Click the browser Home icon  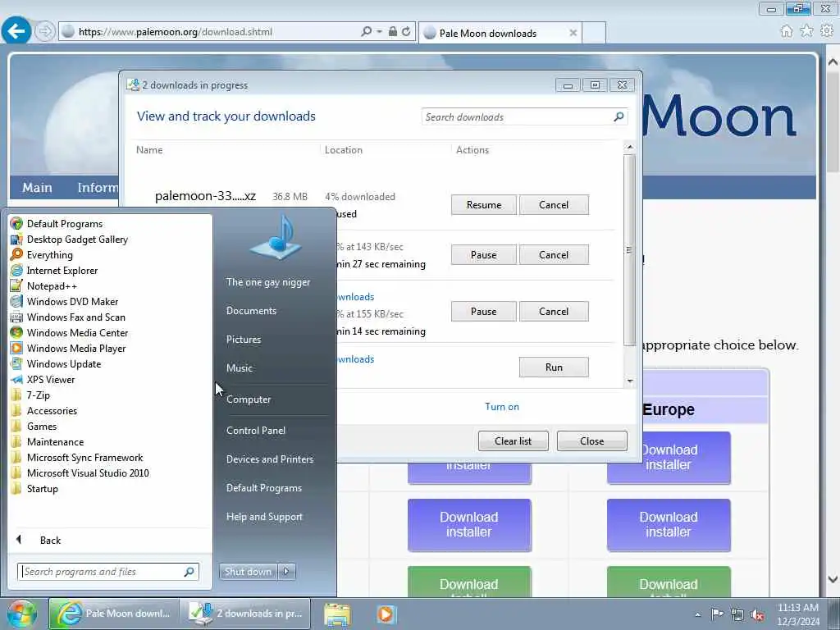click(x=786, y=31)
